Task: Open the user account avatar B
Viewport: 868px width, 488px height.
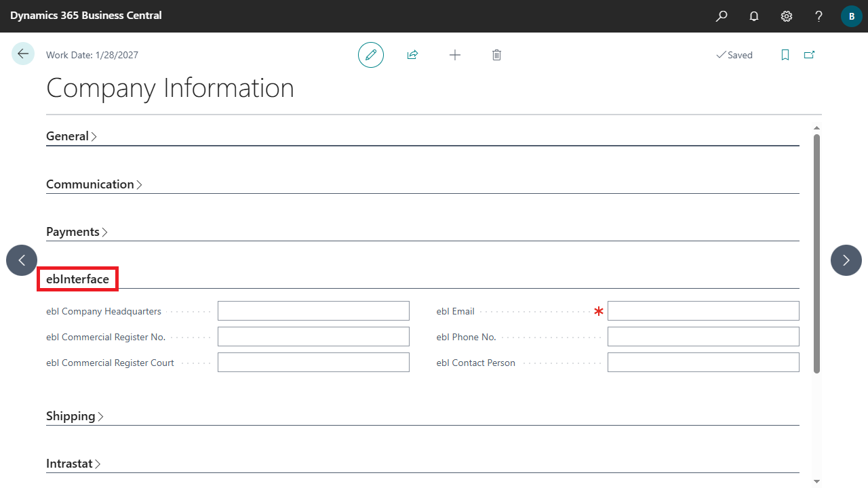Action: tap(851, 16)
